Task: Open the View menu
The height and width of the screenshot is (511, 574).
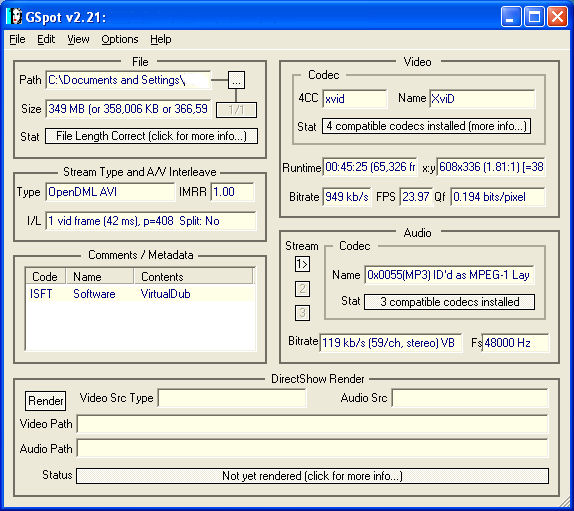Action: tap(78, 39)
